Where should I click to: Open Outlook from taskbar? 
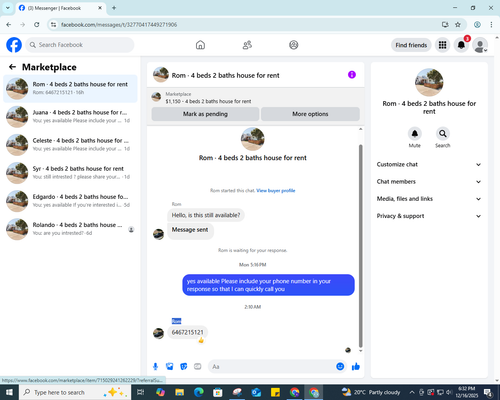tap(256, 392)
